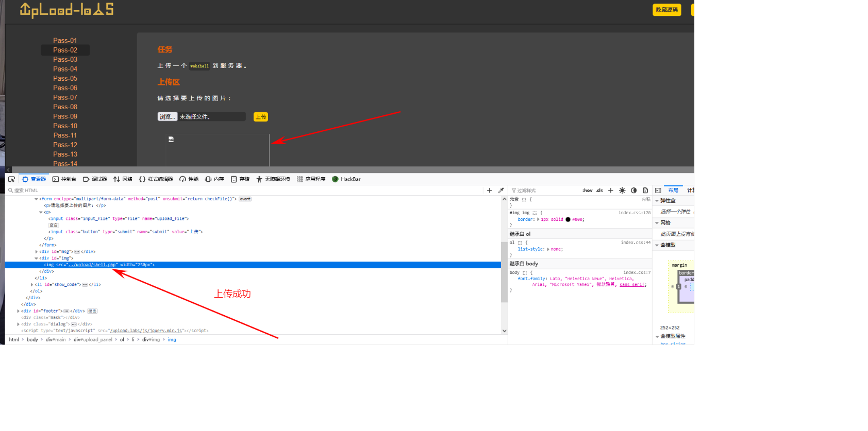868x431 pixels.
Task: Pick a page color with the eyedropper
Action: coord(501,191)
